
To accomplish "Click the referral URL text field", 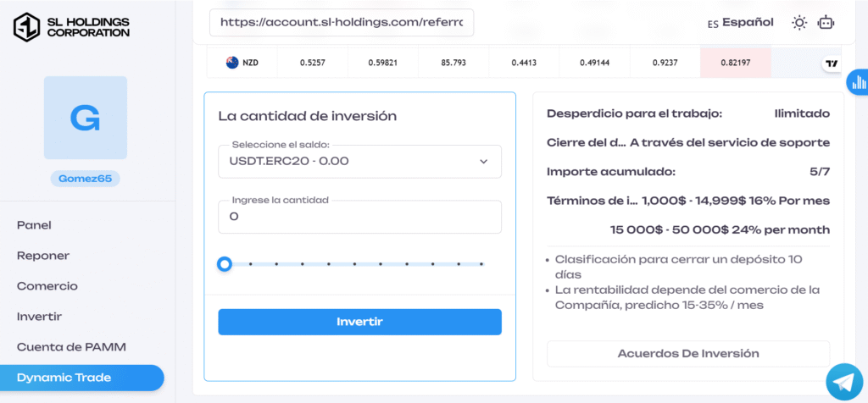I will [x=342, y=23].
